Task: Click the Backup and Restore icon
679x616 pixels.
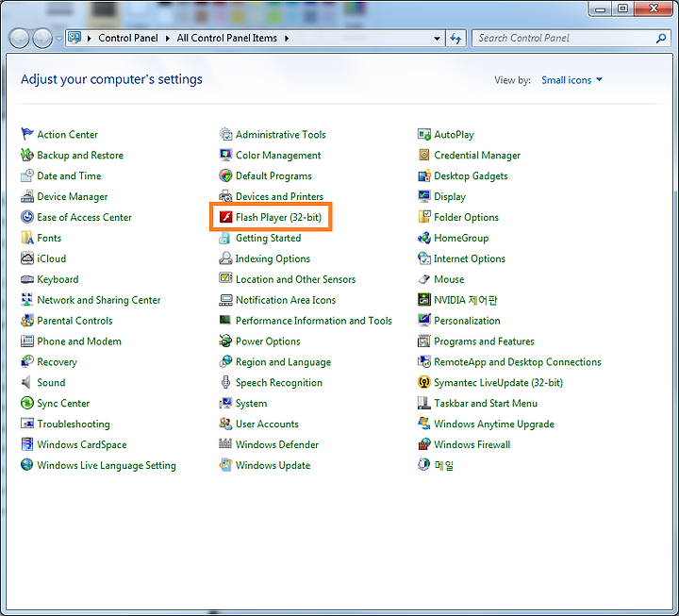Action: pyautogui.click(x=26, y=155)
